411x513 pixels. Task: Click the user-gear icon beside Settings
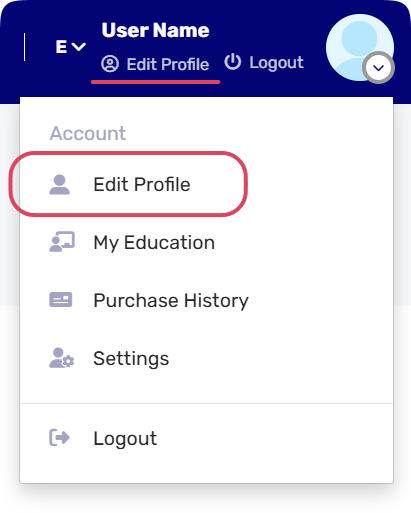62,358
